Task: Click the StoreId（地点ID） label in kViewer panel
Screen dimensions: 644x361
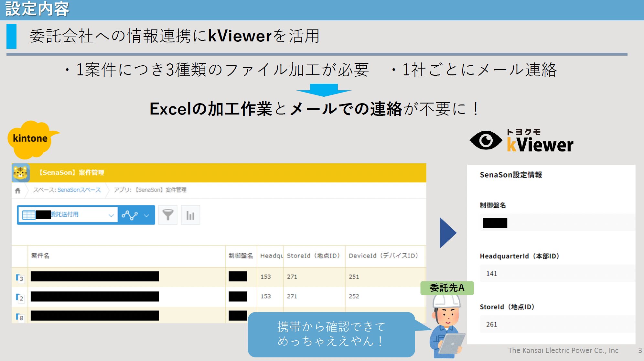Action: click(507, 307)
